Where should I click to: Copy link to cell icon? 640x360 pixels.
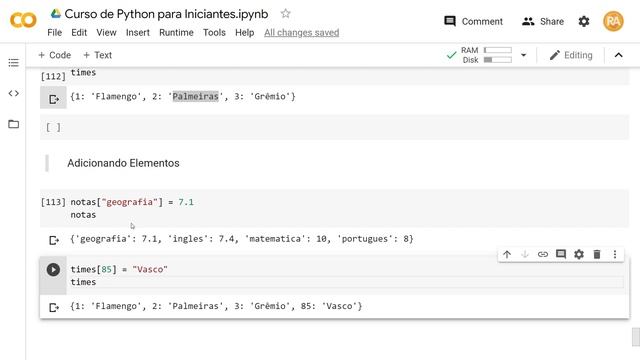[543, 254]
